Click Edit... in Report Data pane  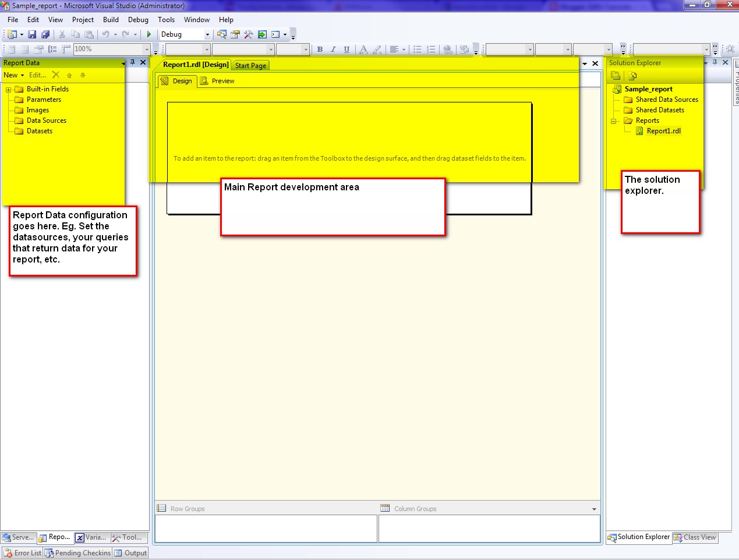37,75
